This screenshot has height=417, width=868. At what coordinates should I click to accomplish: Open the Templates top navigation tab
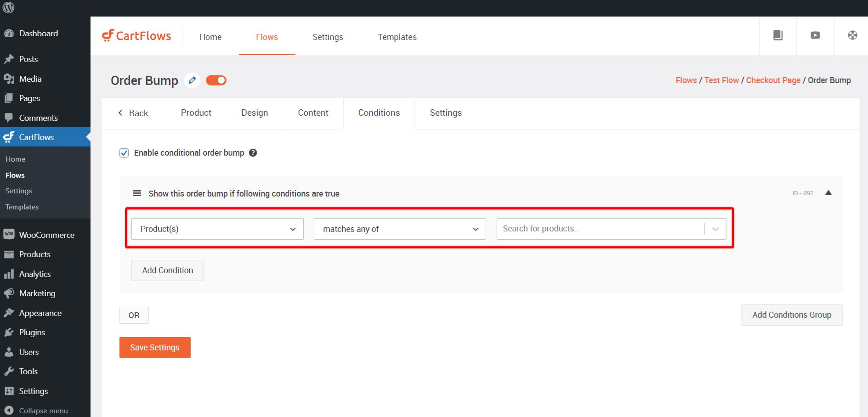(x=397, y=37)
